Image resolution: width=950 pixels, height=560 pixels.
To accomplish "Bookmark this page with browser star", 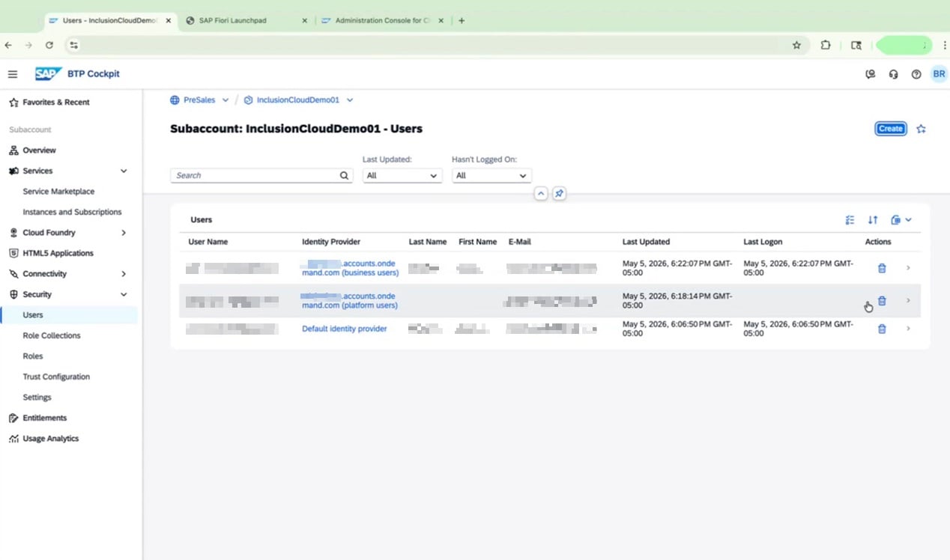I will click(x=796, y=45).
